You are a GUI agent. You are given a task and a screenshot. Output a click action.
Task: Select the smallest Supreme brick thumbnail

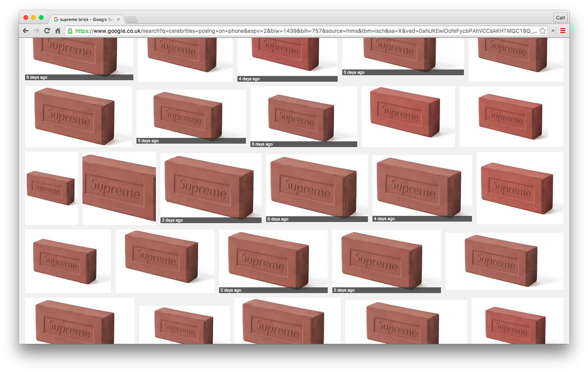click(x=51, y=188)
